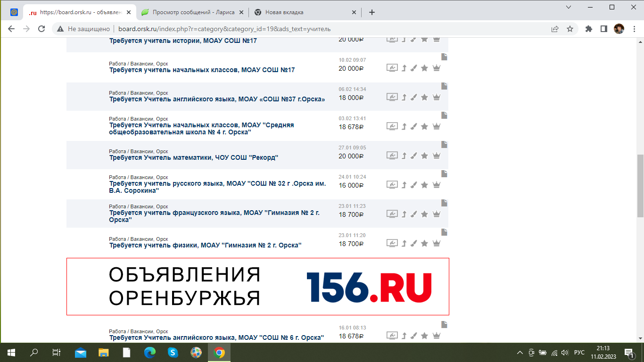This screenshot has height=362, width=644.
Task: Open the ad учитель французского языка, Гимназия № 2
Action: tap(215, 216)
